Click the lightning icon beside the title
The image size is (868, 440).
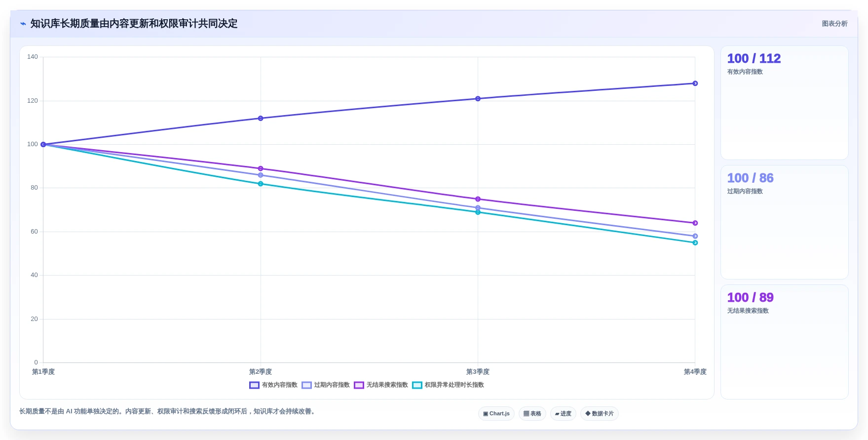click(23, 24)
